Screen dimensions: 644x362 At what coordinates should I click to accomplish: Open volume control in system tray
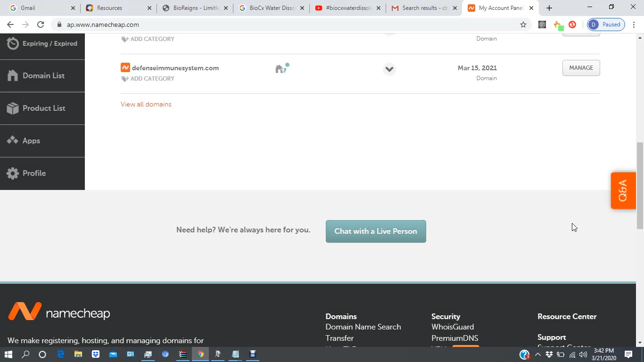tap(583, 354)
